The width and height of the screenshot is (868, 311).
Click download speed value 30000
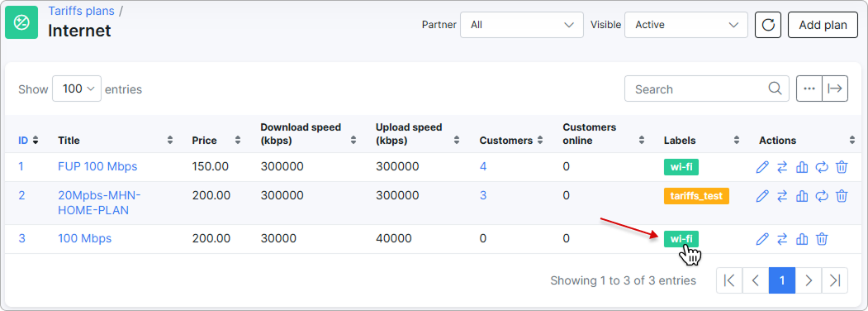click(x=278, y=239)
